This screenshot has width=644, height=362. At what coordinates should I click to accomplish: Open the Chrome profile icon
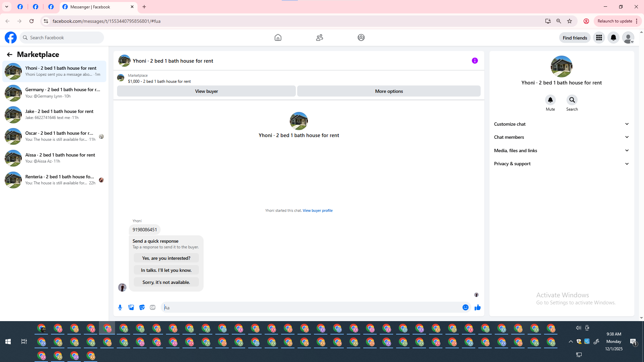[586, 21]
